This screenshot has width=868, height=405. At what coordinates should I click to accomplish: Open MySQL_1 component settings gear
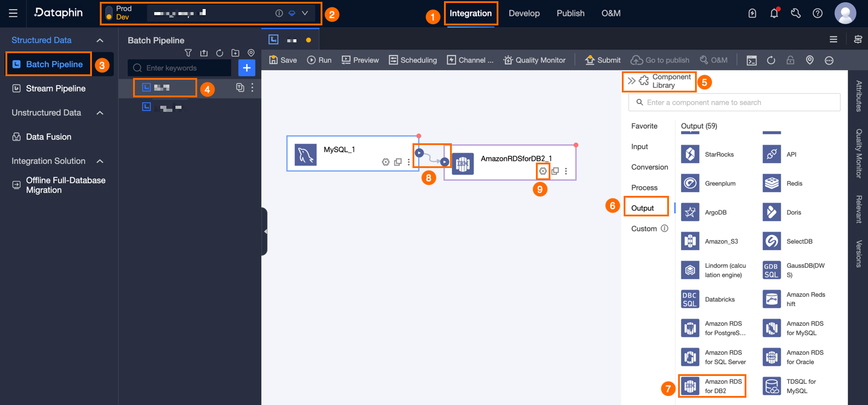386,162
